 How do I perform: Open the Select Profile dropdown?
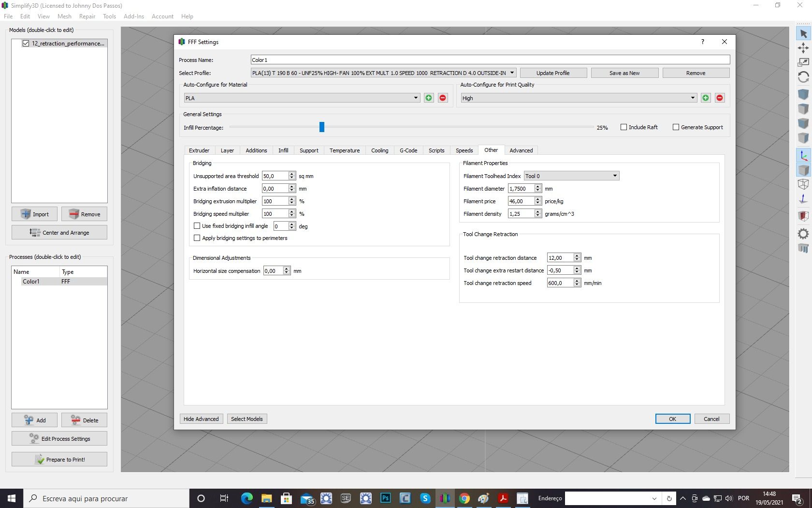click(384, 73)
